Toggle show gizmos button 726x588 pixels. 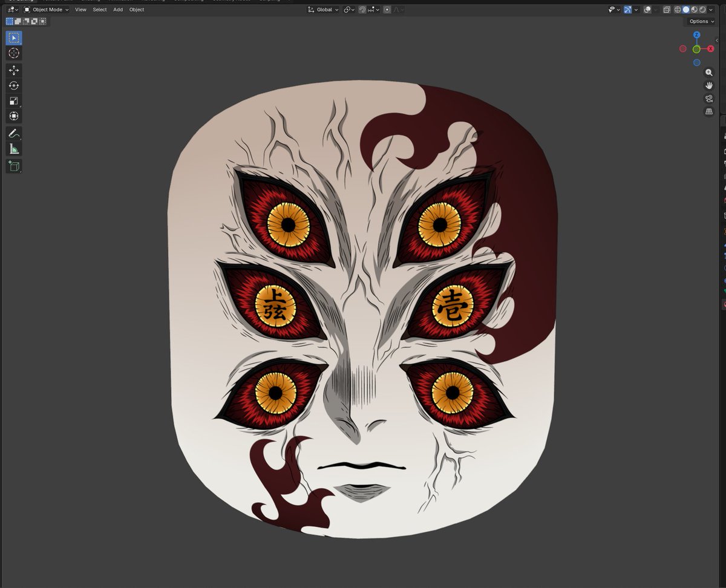point(627,10)
